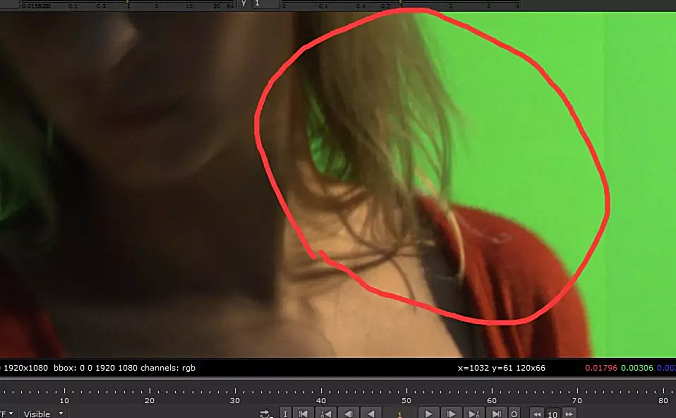676x418 pixels.
Task: Toggle the in-point marker button
Action: [x=285, y=412]
